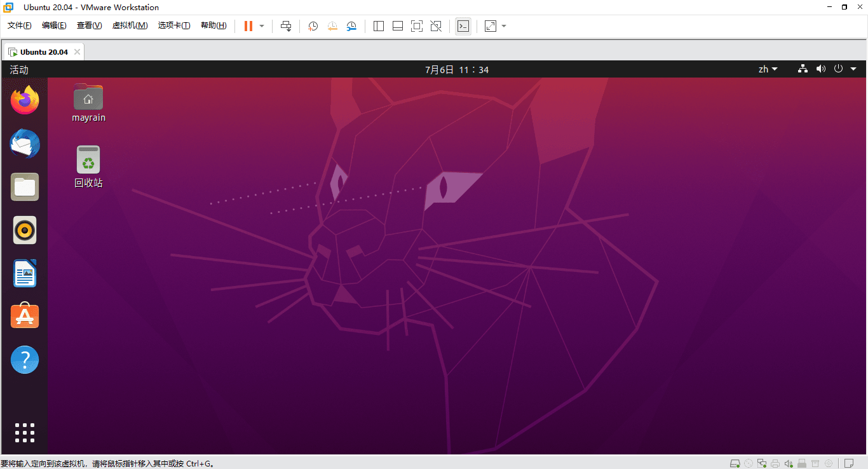Viewport: 868px width, 469px height.
Task: Enter full screen mode from the toolbar
Action: [x=417, y=26]
